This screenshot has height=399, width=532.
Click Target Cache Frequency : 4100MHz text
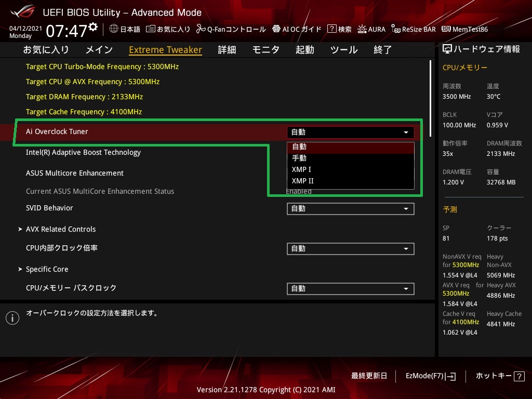(x=84, y=112)
